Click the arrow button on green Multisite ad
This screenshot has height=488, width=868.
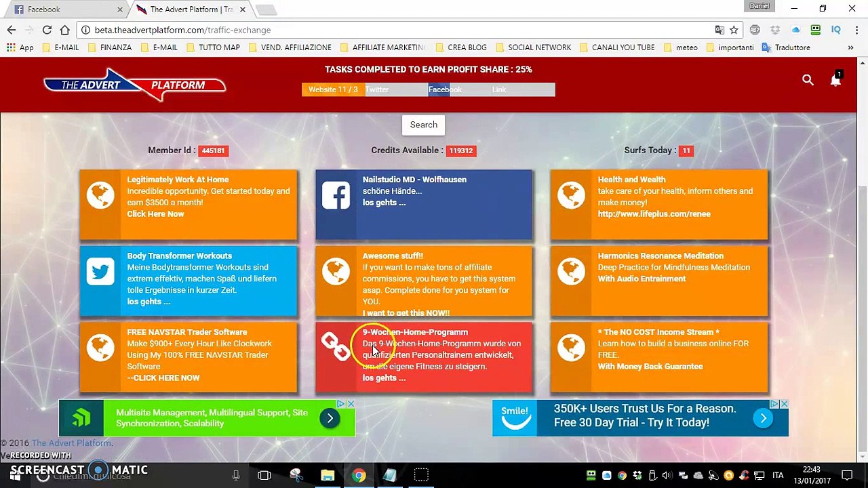tap(330, 418)
